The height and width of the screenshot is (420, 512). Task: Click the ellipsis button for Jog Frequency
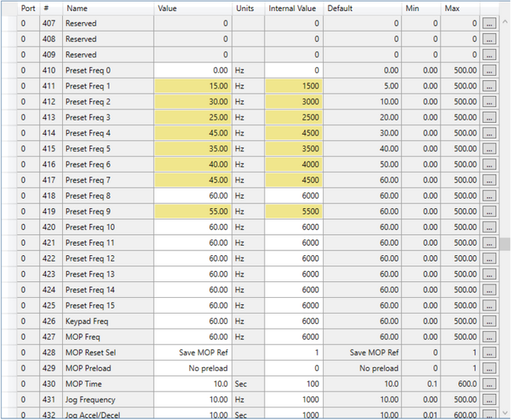pyautogui.click(x=489, y=400)
